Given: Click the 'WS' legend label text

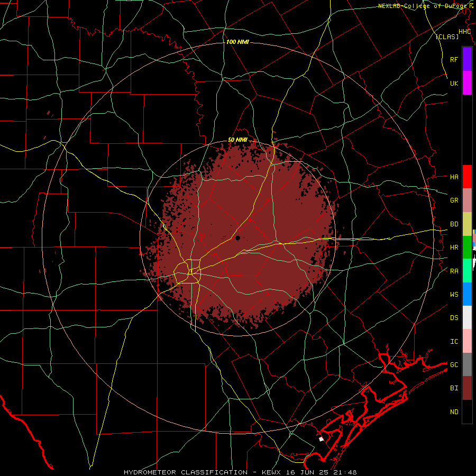Looking at the screenshot, I should click(454, 295).
